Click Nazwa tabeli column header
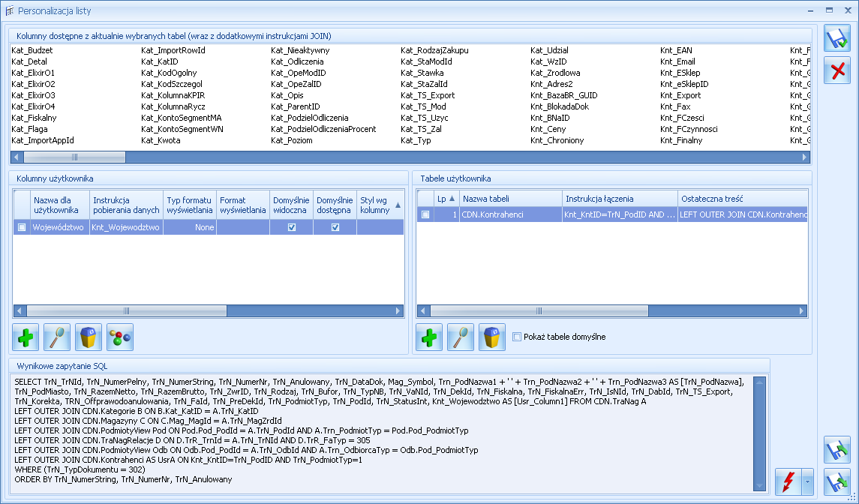The image size is (859, 504). 511,199
